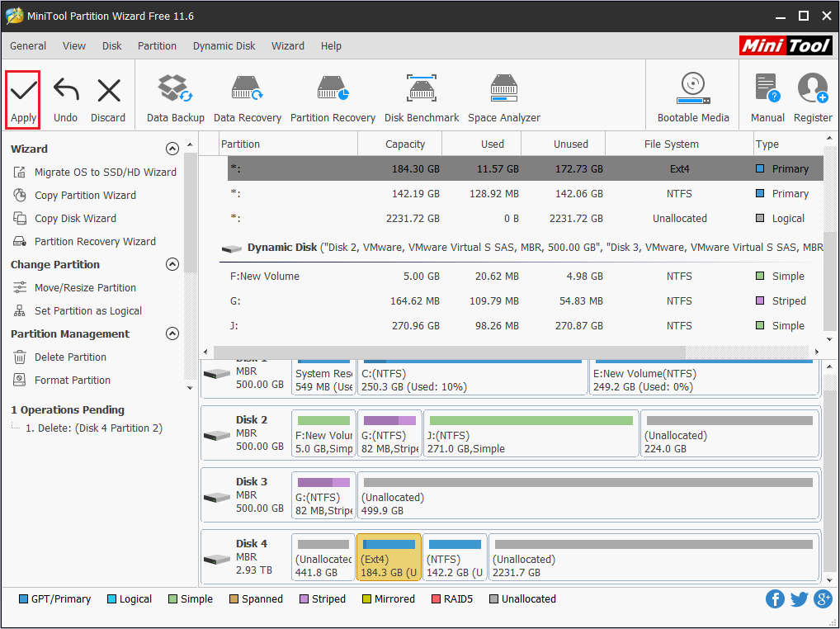Open the Manual
Screen dimensions: 840x629
click(x=767, y=100)
